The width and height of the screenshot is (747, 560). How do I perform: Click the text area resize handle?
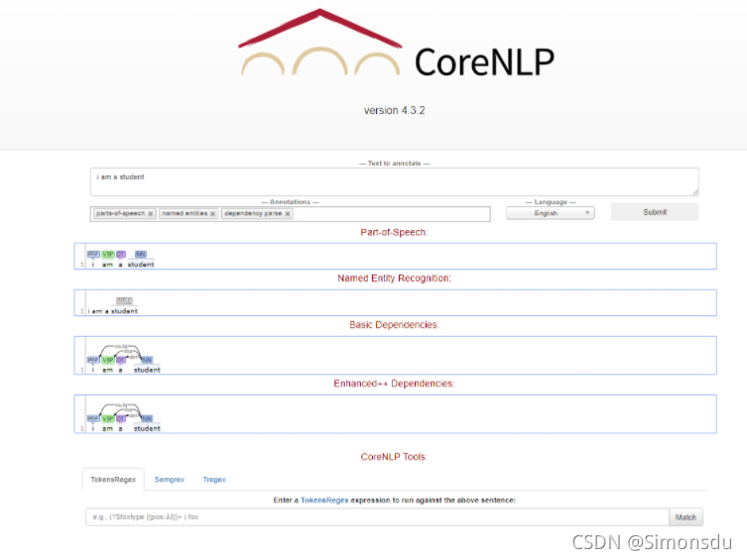pos(695,192)
